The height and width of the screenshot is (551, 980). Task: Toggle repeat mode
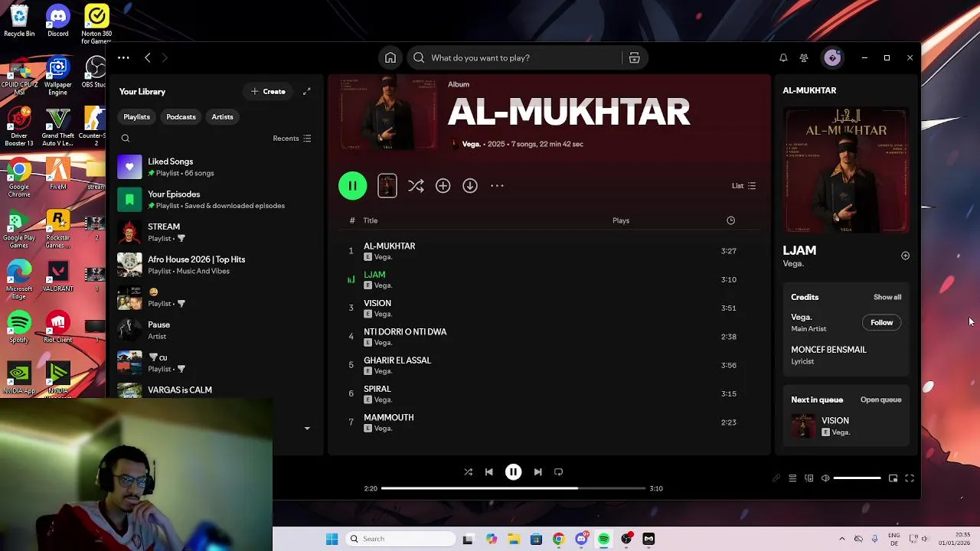(x=558, y=472)
